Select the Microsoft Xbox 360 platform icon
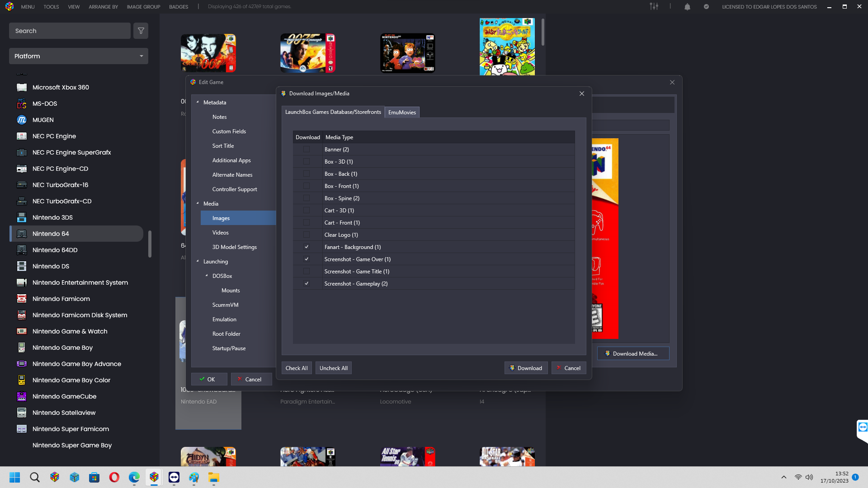Screen dimensions: 868x488 [x=22, y=87]
